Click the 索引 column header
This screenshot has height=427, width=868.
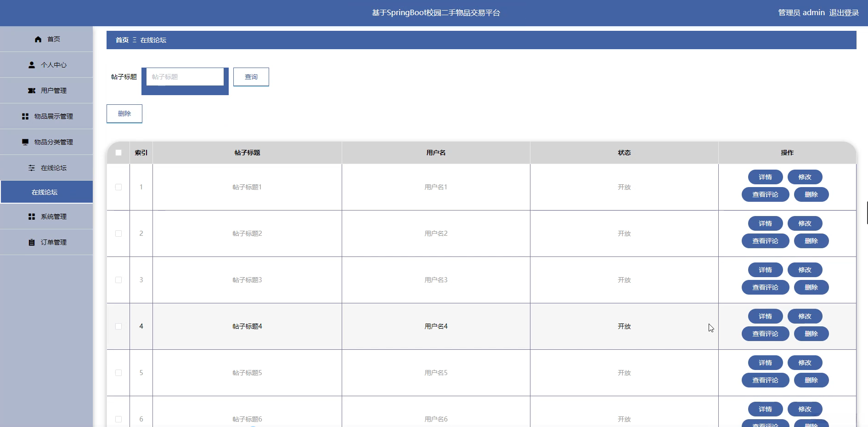(141, 153)
